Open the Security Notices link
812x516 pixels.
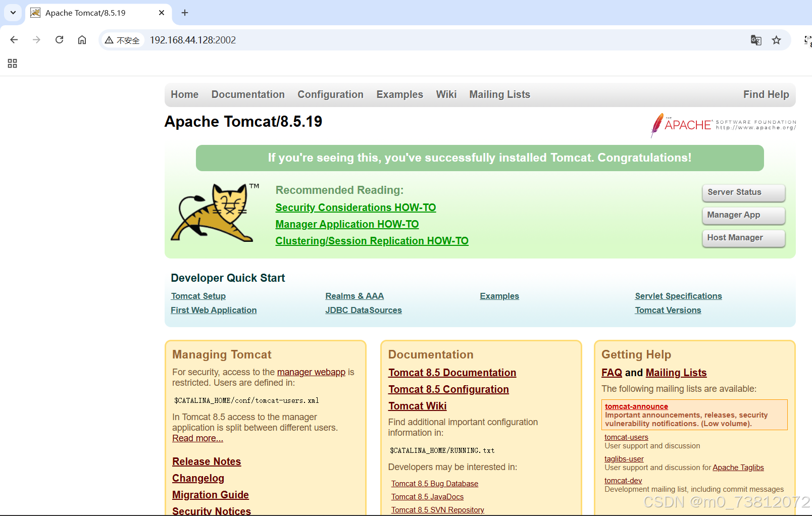(212, 511)
